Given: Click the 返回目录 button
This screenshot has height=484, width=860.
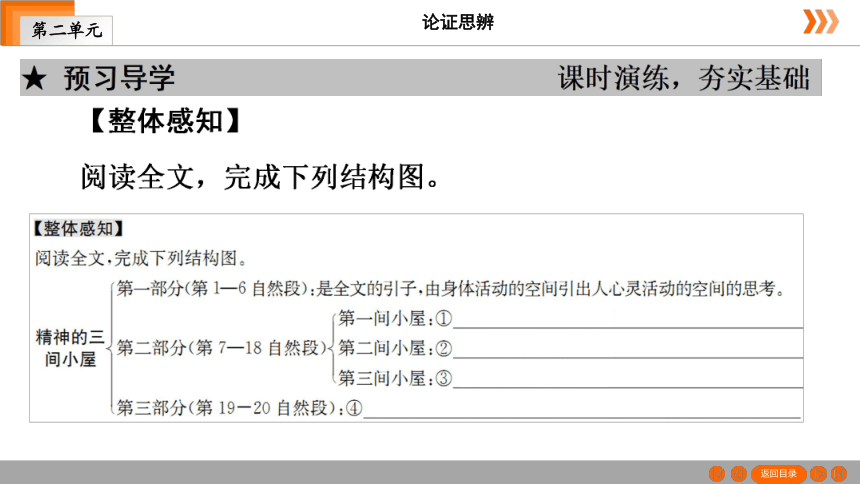Looking at the screenshot, I should click(778, 474).
